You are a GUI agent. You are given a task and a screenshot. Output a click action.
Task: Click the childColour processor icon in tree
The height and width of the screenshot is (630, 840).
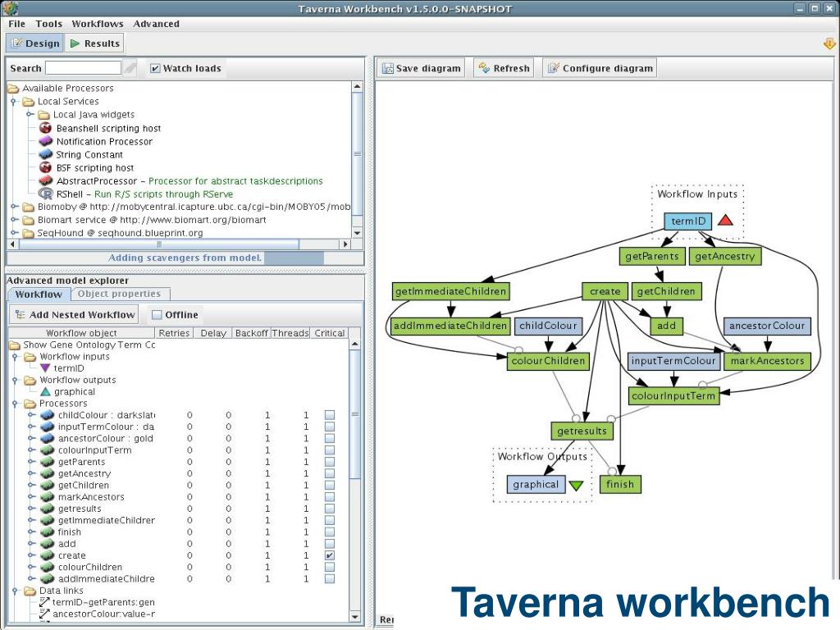[x=47, y=415]
